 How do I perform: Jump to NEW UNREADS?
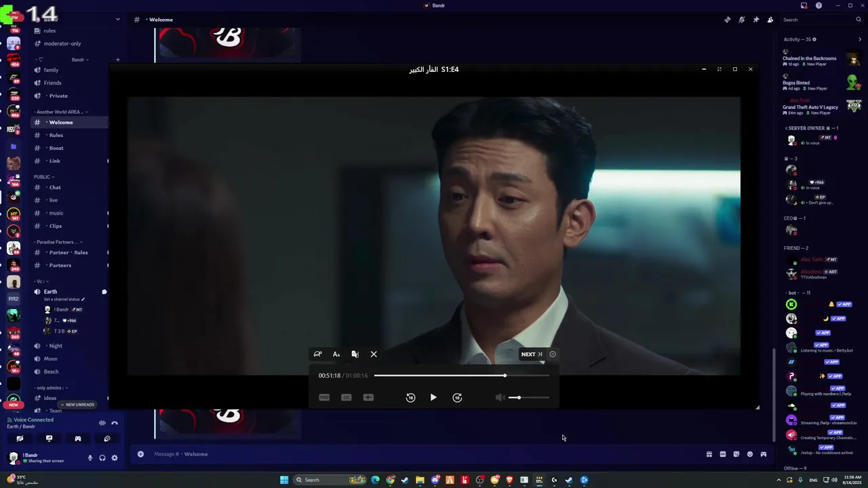[x=77, y=405]
